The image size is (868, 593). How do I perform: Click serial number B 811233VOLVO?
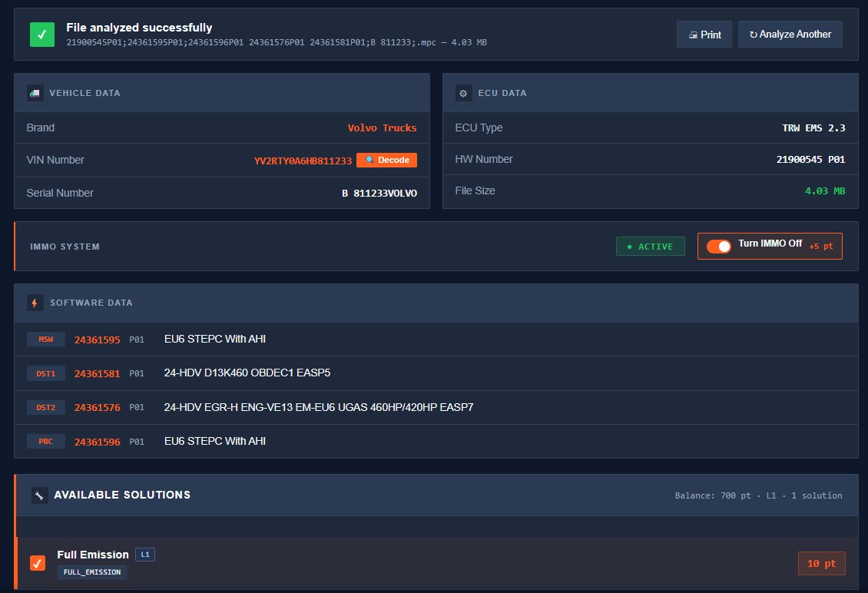[x=379, y=194]
